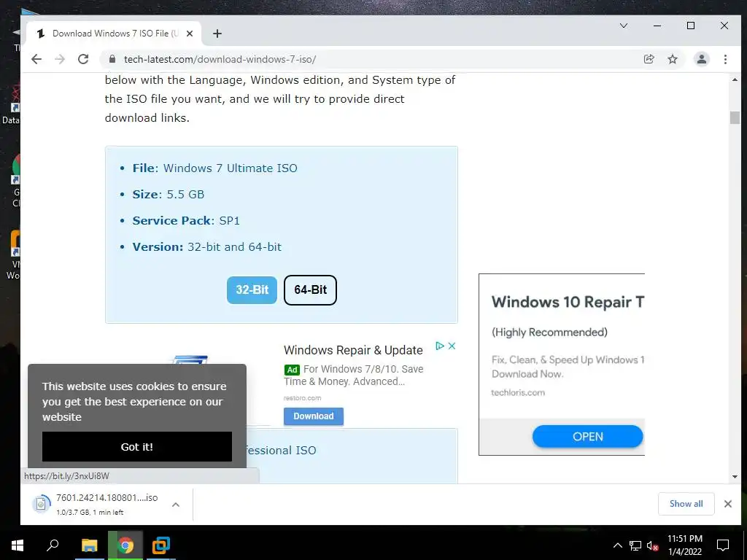This screenshot has width=747, height=560.
Task: Click the network tray icon
Action: click(x=635, y=545)
